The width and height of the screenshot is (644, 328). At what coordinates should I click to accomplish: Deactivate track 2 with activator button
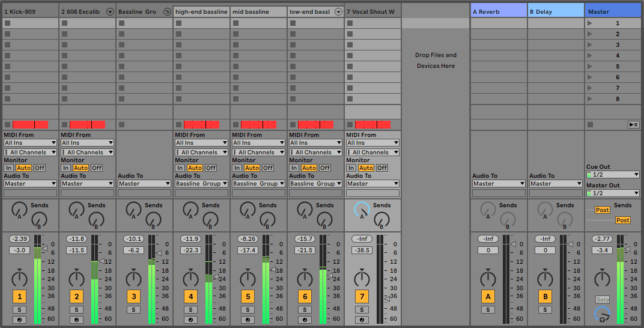pyautogui.click(x=76, y=296)
